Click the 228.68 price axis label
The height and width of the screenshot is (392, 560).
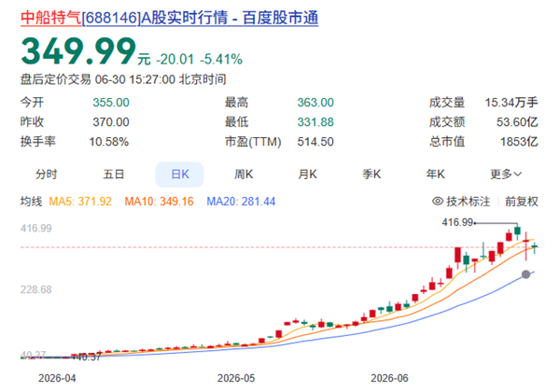coord(36,289)
